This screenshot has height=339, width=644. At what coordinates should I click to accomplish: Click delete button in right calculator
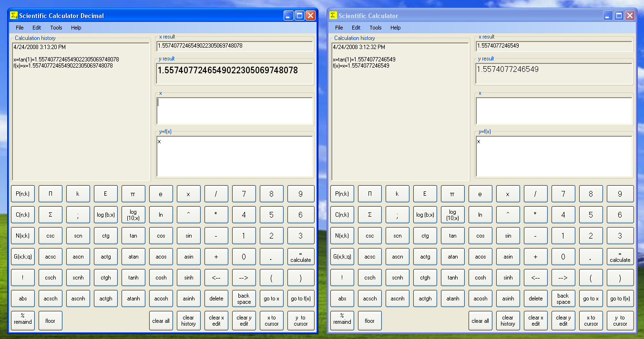click(536, 299)
